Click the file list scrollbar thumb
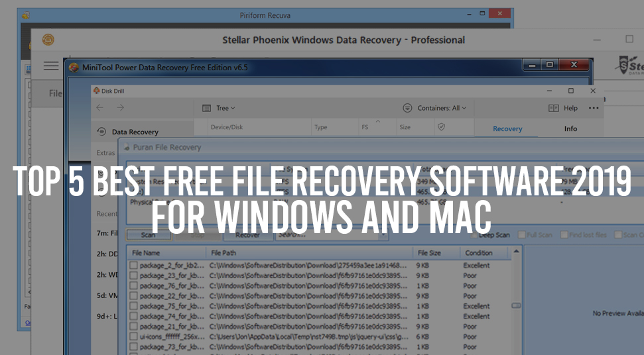Viewport: 644px width, 355px height. coord(516,305)
